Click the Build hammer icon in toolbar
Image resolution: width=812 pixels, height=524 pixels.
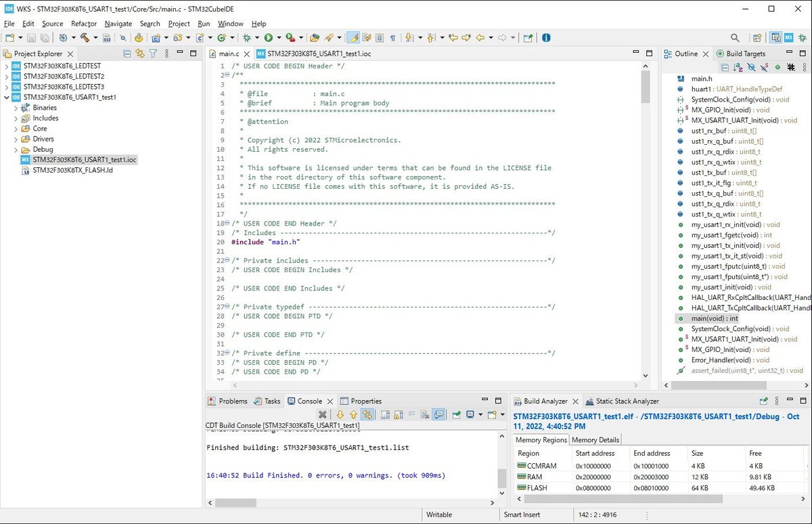(85, 38)
